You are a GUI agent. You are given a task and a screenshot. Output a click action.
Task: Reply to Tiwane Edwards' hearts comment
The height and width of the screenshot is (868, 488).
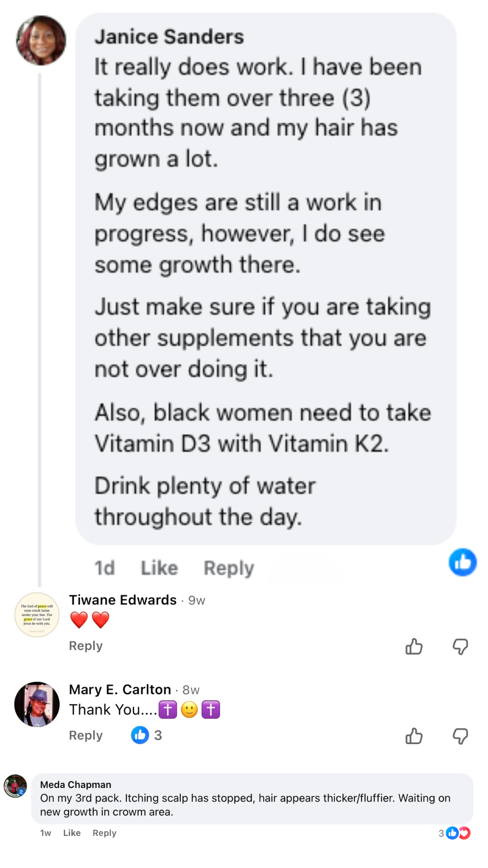point(85,646)
